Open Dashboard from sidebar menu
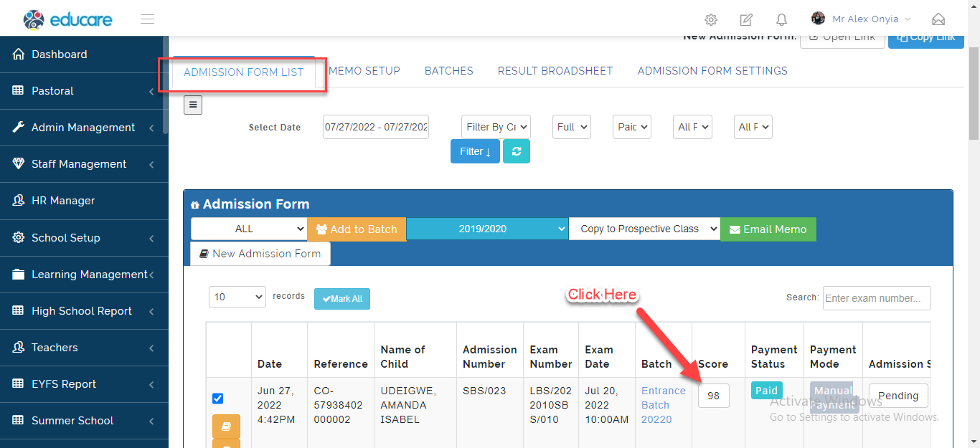 tap(84, 54)
